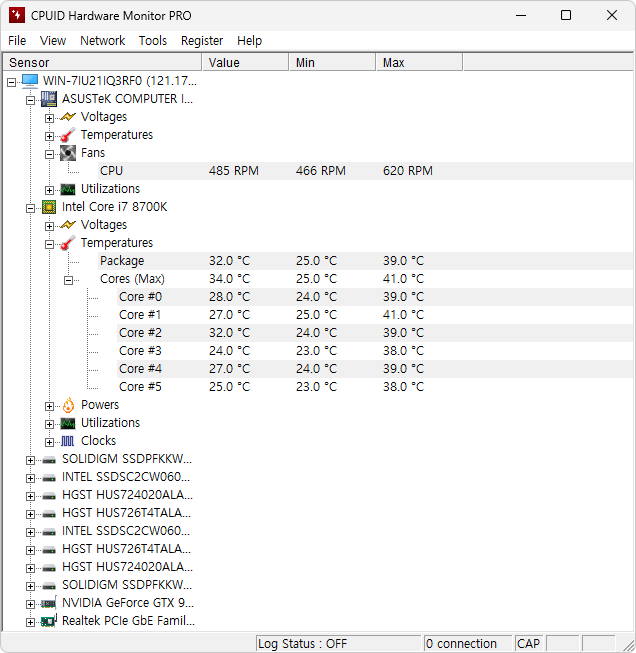Click the flame icon beside Powers
The width and height of the screenshot is (636, 653).
click(68, 405)
